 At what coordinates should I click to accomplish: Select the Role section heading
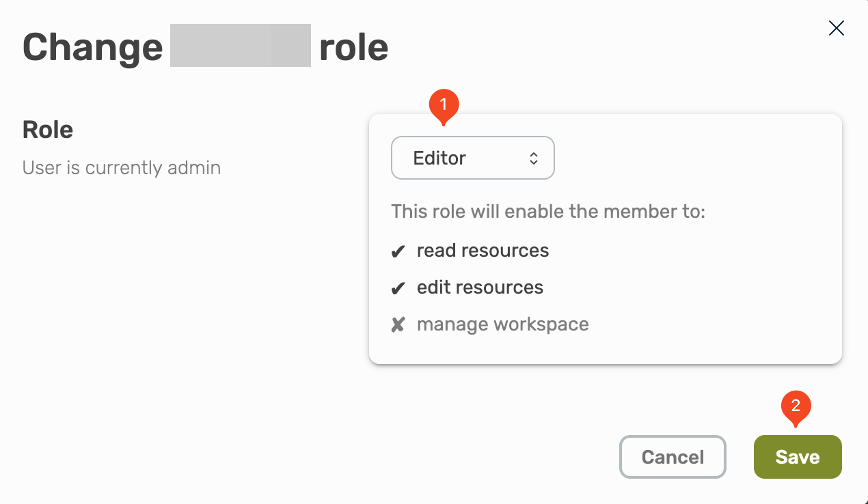[47, 130]
